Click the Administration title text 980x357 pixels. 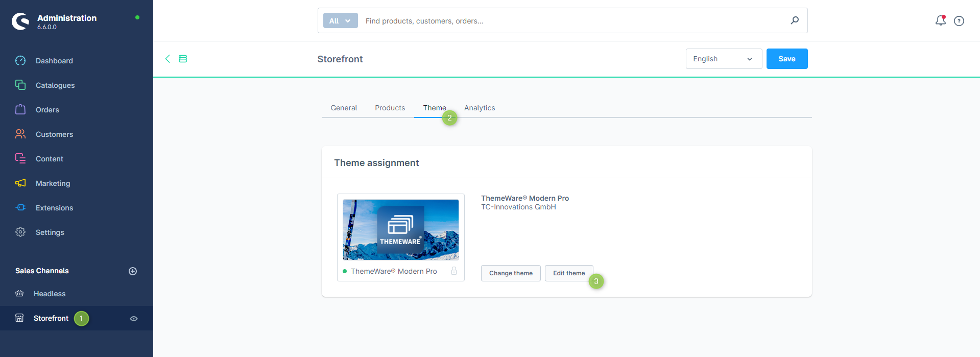click(67, 18)
